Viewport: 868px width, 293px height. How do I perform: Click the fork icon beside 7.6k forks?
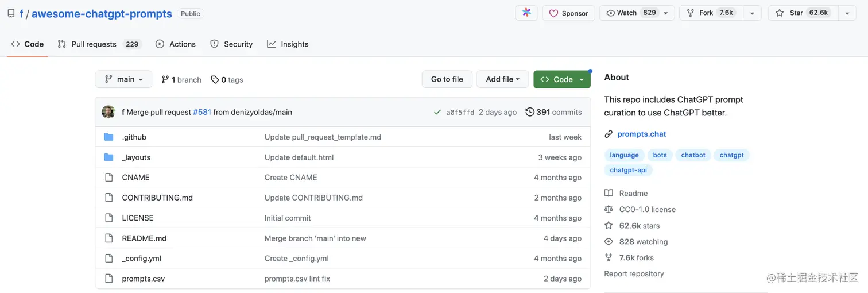609,257
